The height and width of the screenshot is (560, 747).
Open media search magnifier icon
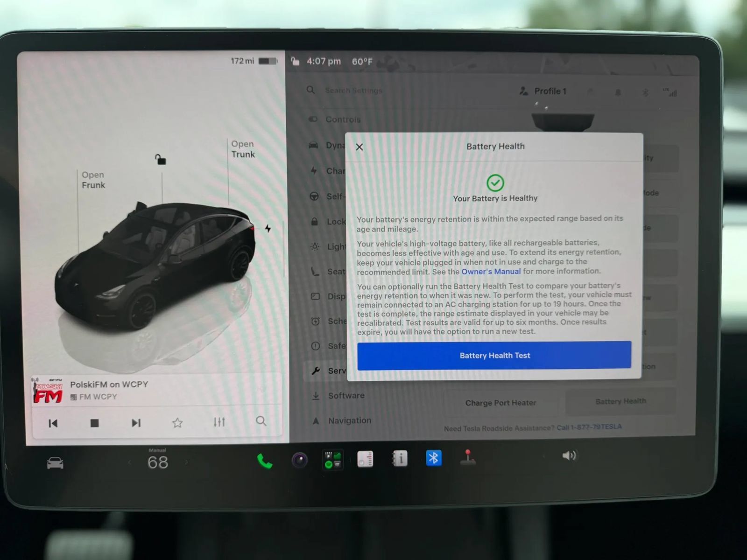click(261, 421)
